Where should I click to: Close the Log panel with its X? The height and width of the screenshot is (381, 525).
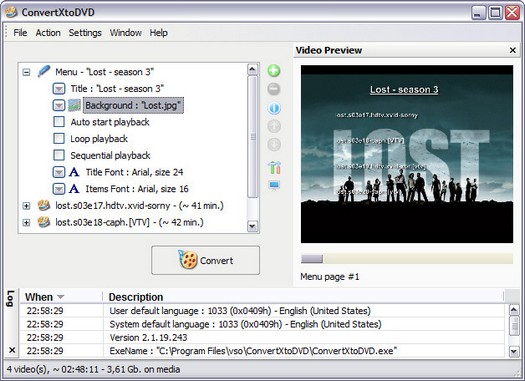(12, 350)
